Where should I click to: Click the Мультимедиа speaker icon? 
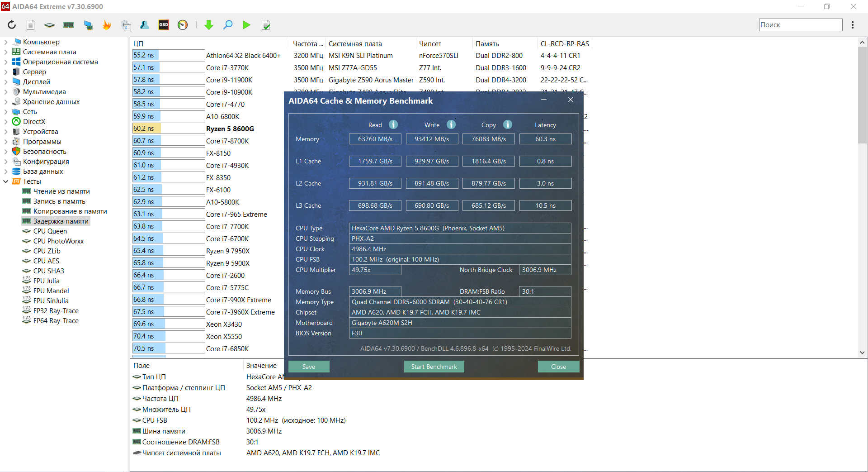pos(16,91)
